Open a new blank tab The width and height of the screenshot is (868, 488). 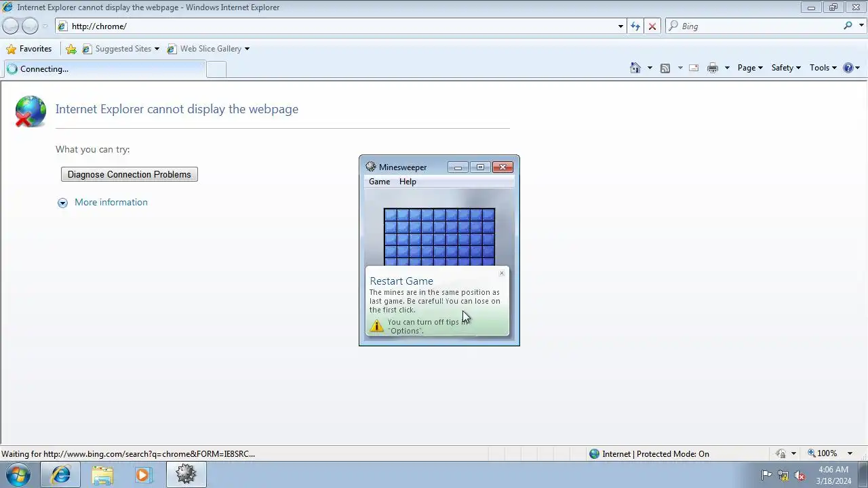tap(216, 69)
